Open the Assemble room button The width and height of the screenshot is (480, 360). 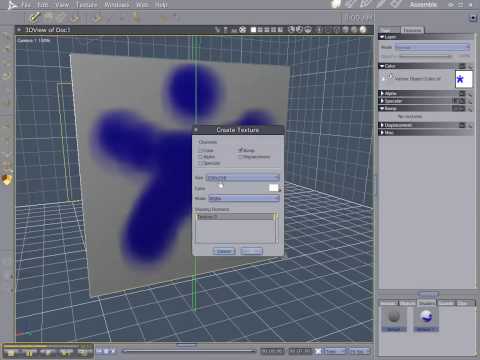[423, 5]
